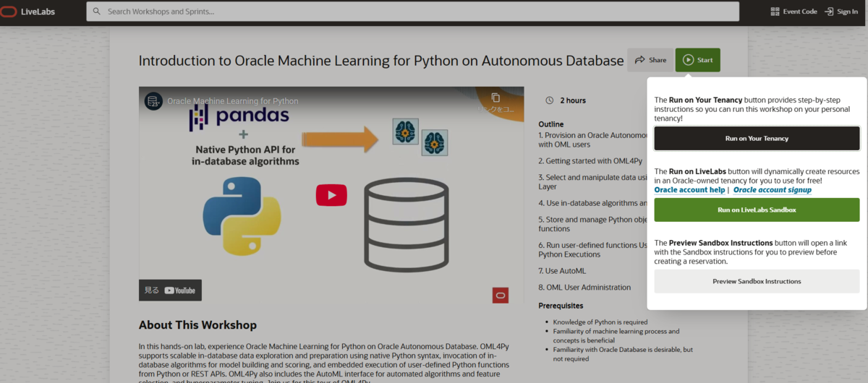Click the green Start button
The image size is (868, 383).
click(697, 60)
